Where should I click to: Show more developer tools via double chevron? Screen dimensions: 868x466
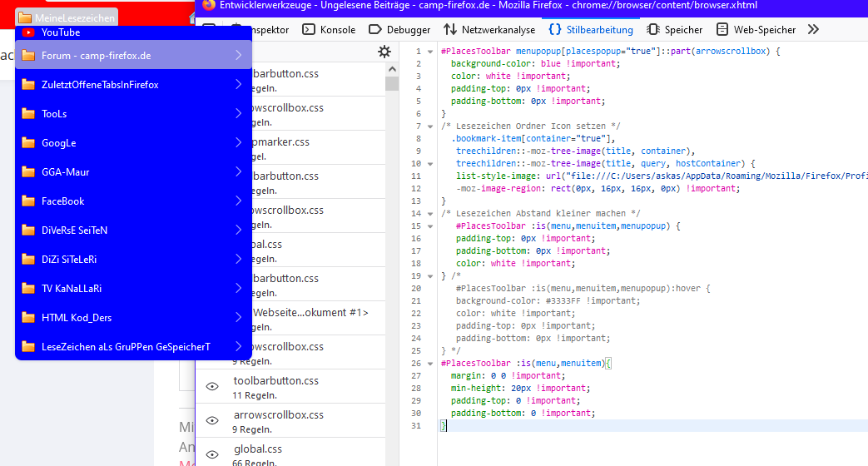tap(813, 29)
